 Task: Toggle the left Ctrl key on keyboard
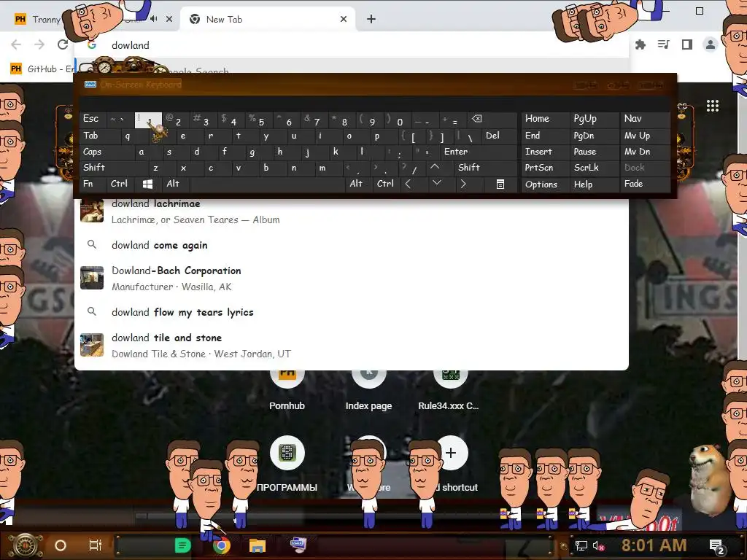[x=121, y=184]
